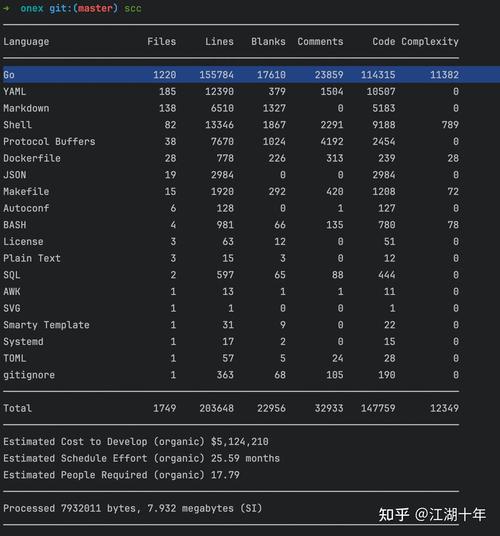This screenshot has height=536, width=500.
Task: Click the 'JSON' row label
Action: click(x=15, y=175)
